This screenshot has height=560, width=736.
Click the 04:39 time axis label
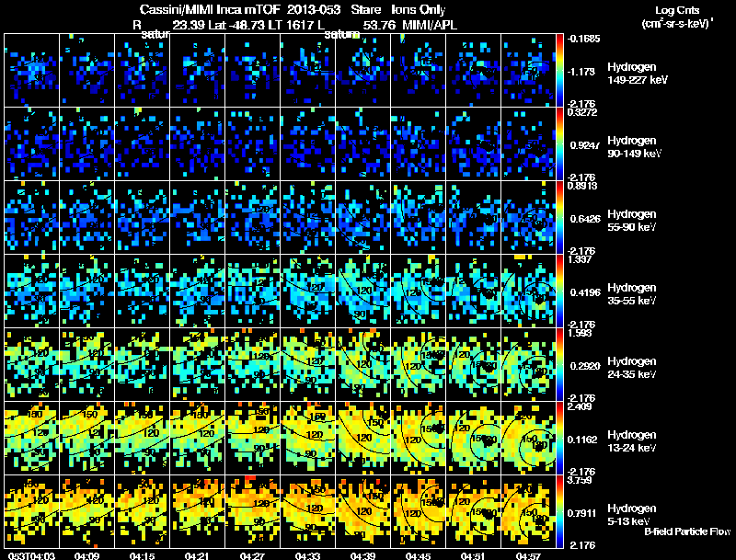[362, 556]
